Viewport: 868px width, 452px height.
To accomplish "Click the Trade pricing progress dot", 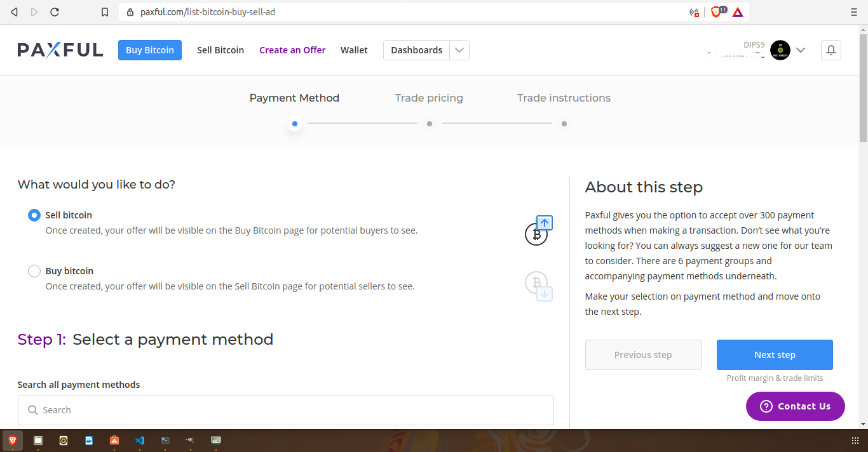I will point(430,124).
